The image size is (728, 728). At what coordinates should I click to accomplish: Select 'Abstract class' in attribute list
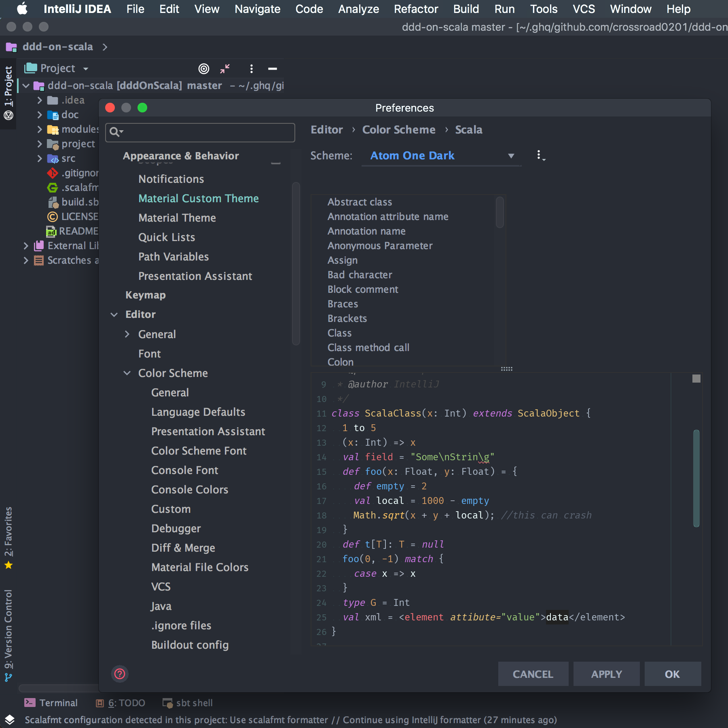click(x=360, y=202)
